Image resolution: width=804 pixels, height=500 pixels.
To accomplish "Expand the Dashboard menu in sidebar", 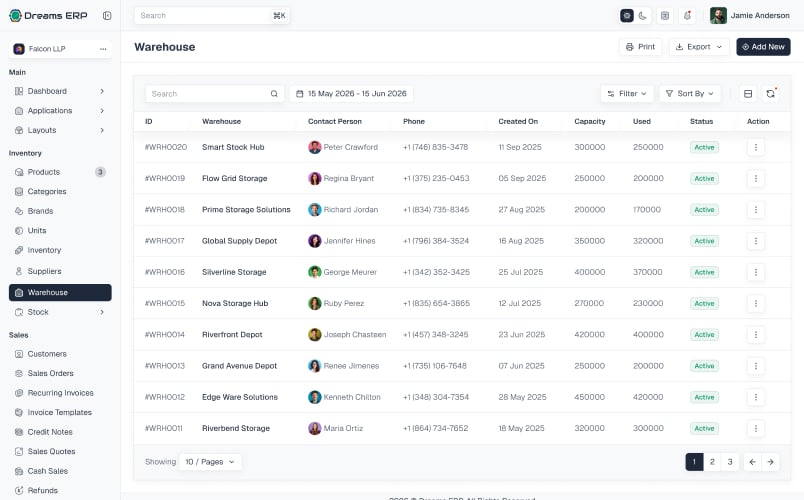I will (x=60, y=91).
